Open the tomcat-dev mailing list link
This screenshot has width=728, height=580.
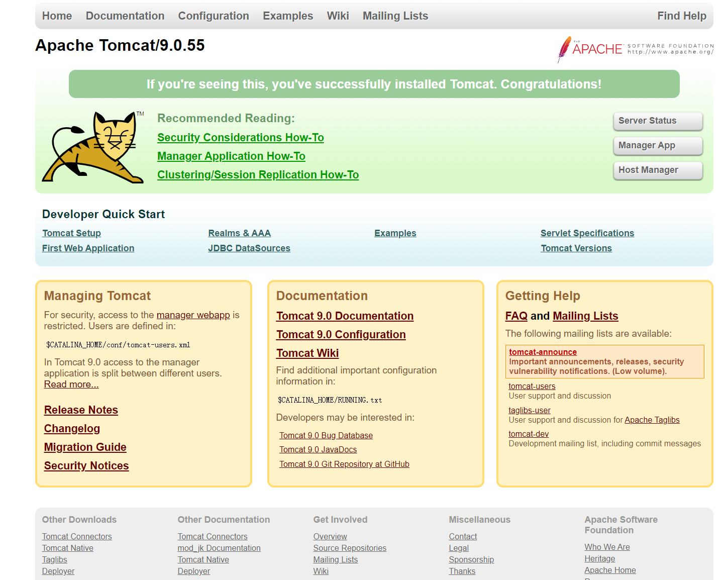[x=529, y=434]
